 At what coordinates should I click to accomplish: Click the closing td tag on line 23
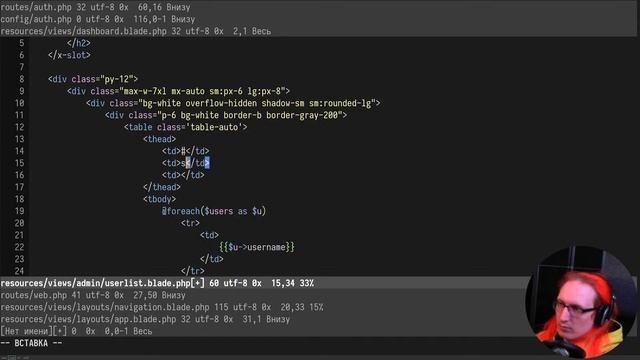click(212, 259)
